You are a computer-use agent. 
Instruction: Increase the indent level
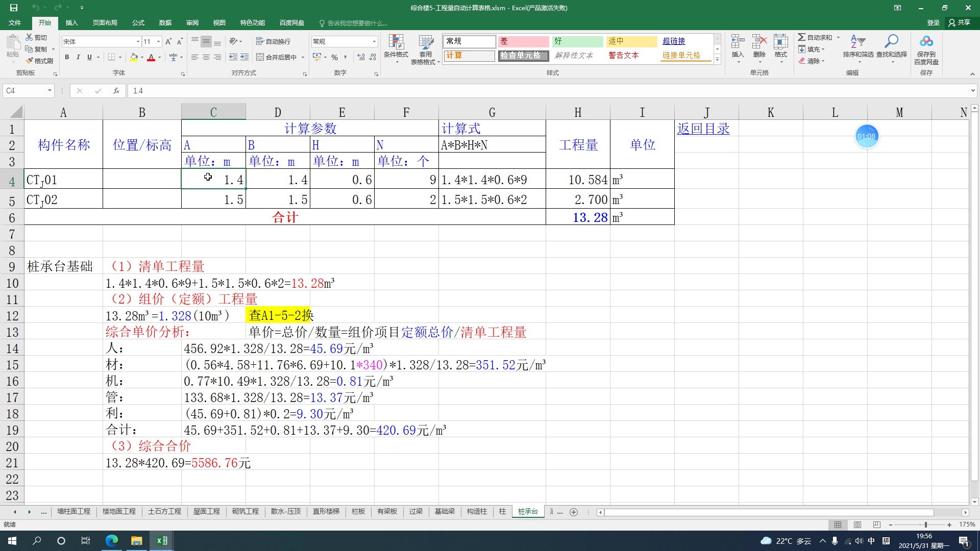coord(244,57)
